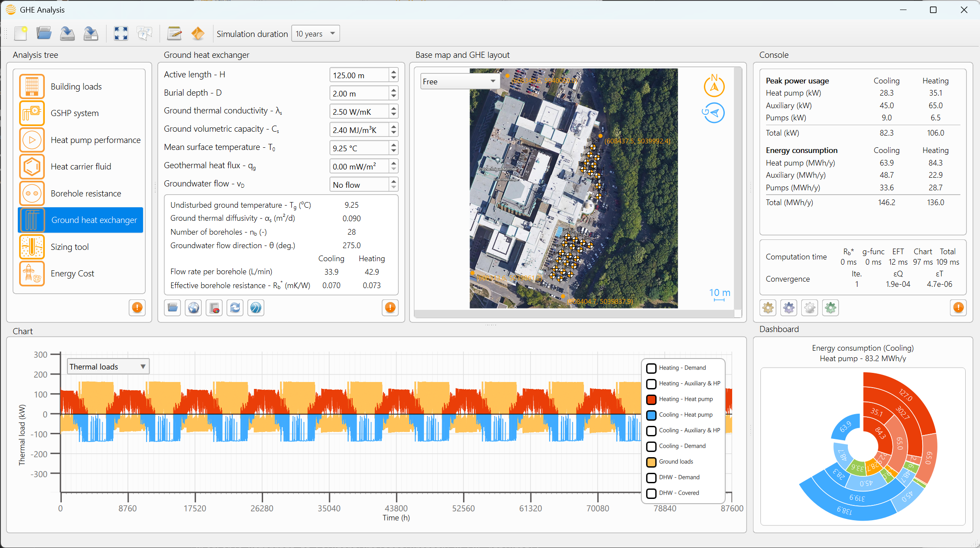The height and width of the screenshot is (548, 980).
Task: Click the Save project icon
Action: [x=67, y=33]
